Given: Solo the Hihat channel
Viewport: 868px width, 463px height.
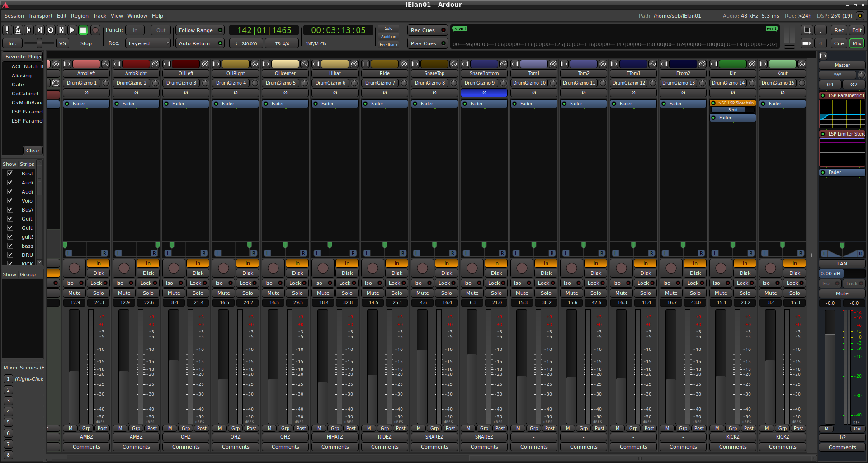Looking at the screenshot, I should (347, 293).
